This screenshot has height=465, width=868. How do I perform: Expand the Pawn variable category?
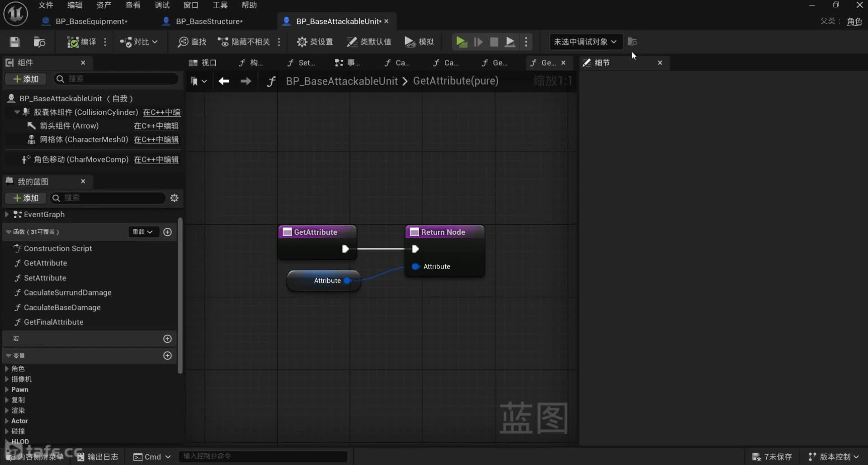pos(7,389)
